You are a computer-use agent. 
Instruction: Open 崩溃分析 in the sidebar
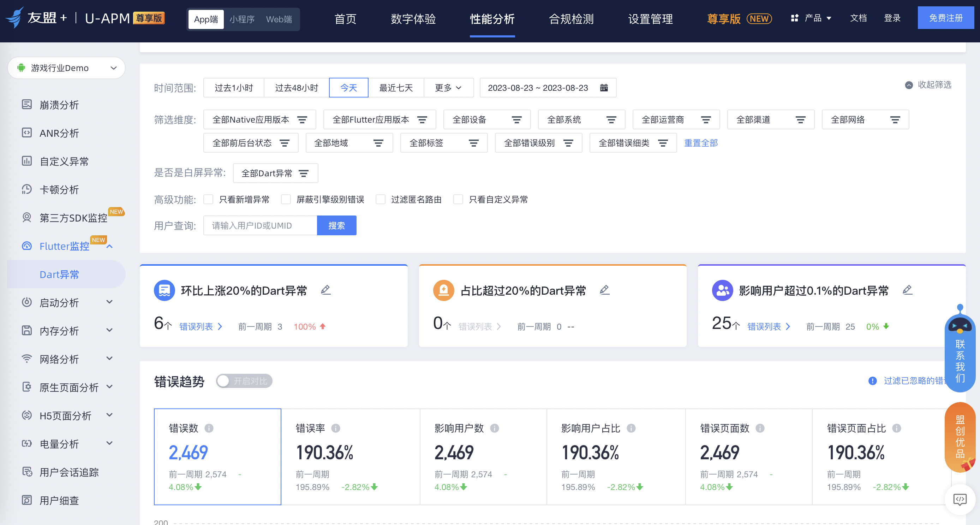click(x=59, y=105)
